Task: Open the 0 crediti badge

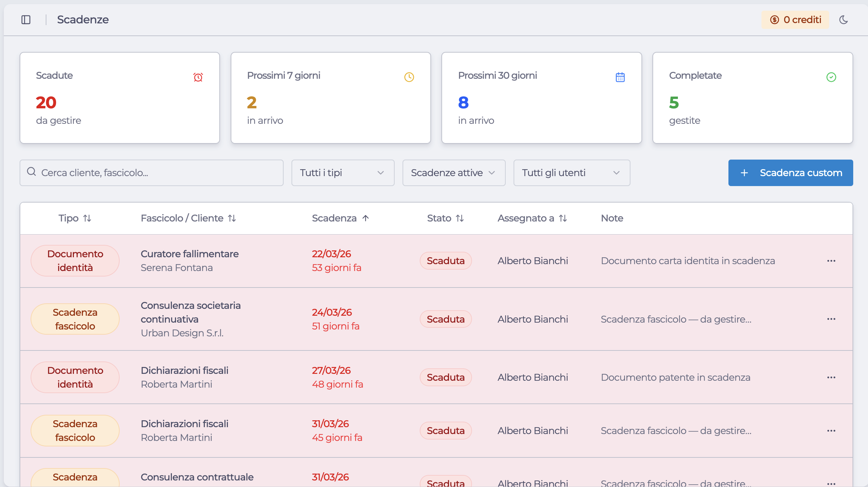Action: [795, 20]
